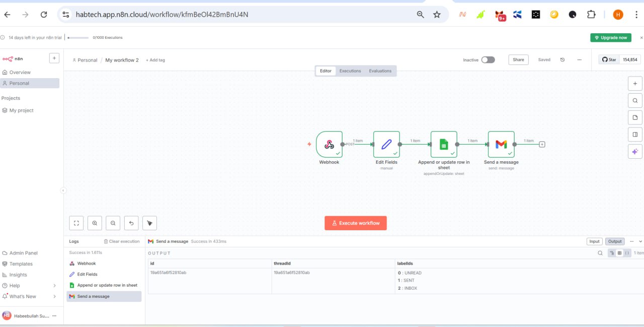
Task: Open the Gmail Send a message node
Action: click(501, 145)
